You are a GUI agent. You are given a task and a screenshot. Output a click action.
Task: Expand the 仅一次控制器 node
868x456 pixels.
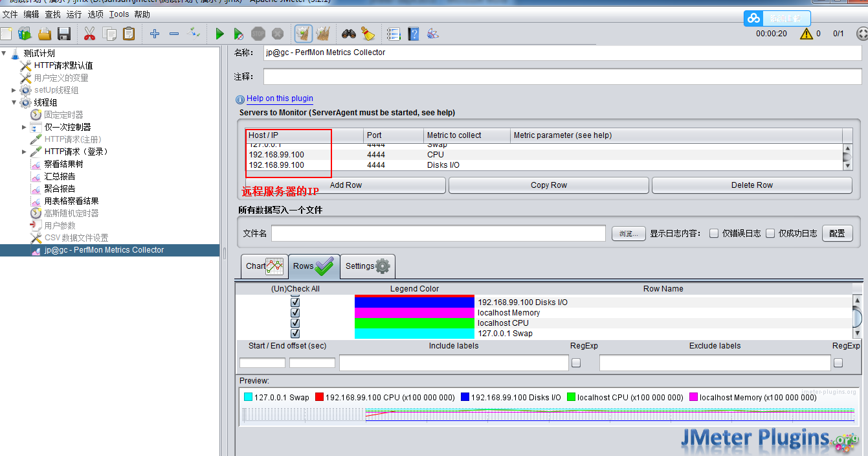[x=25, y=127]
